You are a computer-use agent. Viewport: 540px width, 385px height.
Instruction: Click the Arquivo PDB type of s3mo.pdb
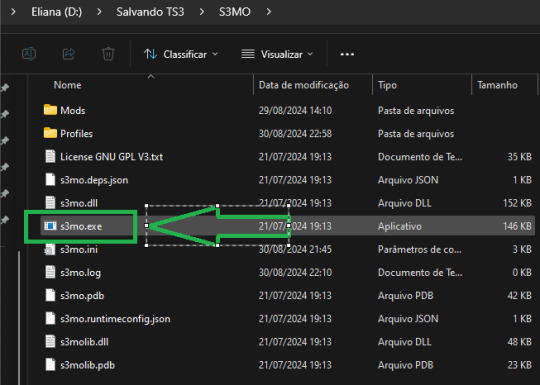click(x=405, y=296)
